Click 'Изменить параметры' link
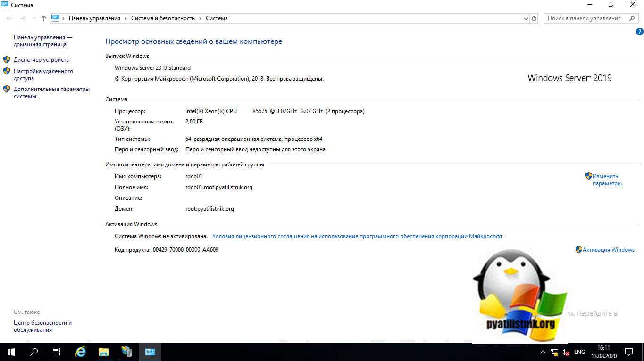Viewport: 644px width, 361px height. pos(607,180)
